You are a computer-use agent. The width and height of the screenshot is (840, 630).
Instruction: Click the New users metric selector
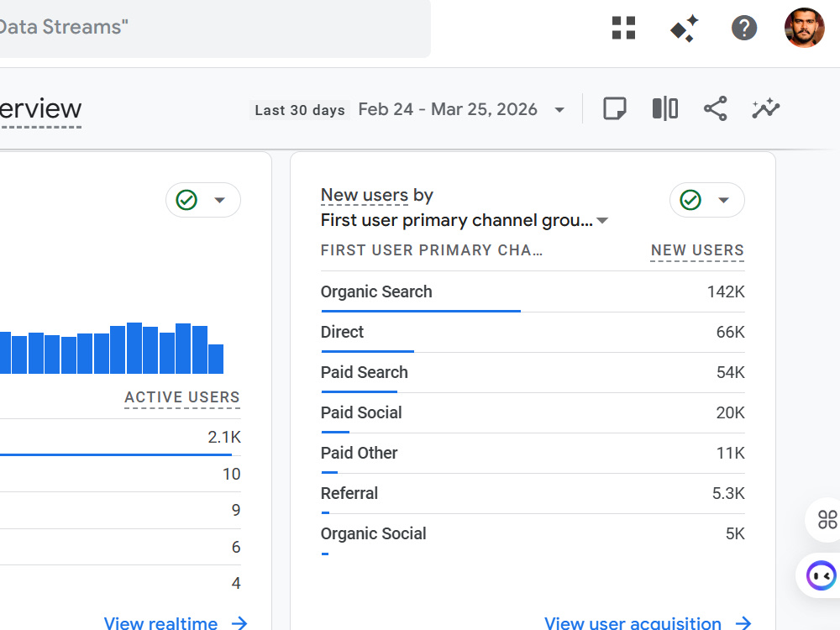365,195
